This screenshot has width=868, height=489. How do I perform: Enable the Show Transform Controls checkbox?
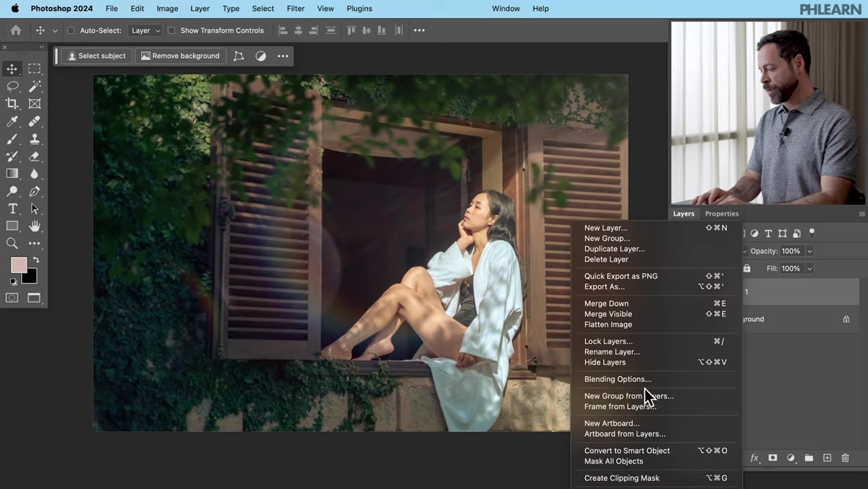(x=171, y=30)
